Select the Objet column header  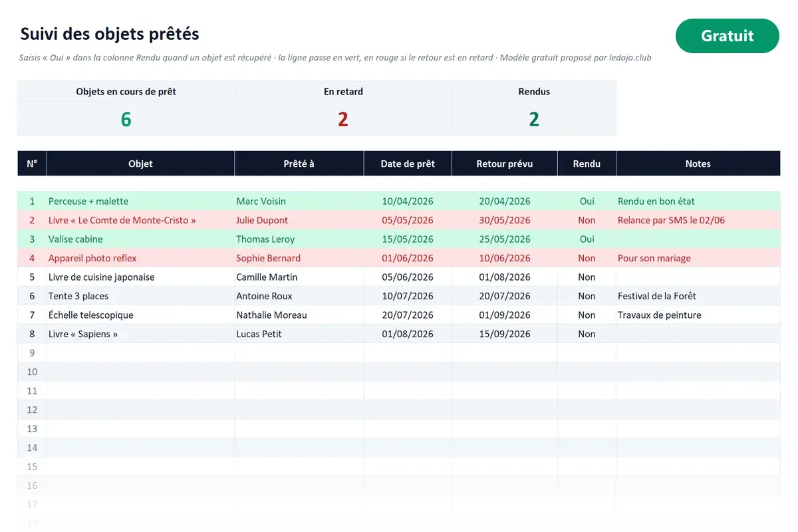coord(140,164)
